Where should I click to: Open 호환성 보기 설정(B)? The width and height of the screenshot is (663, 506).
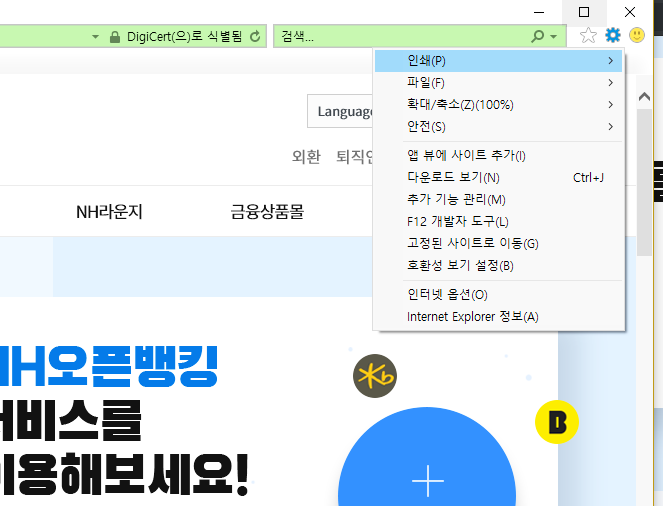pos(499,265)
